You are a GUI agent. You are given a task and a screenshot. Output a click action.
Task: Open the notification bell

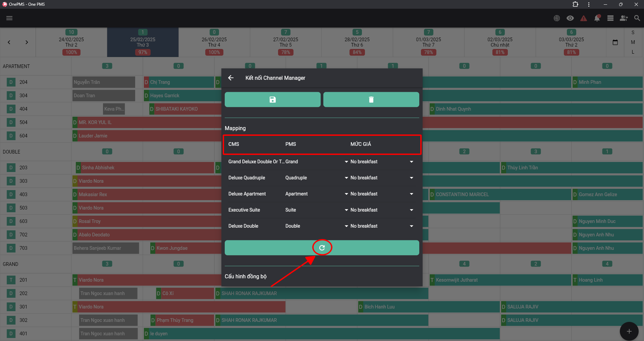point(597,18)
